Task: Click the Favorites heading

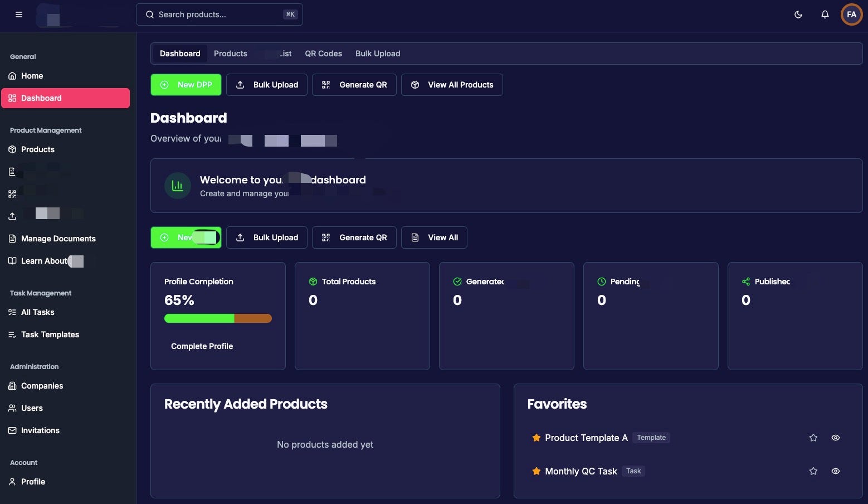Action: 557,404
